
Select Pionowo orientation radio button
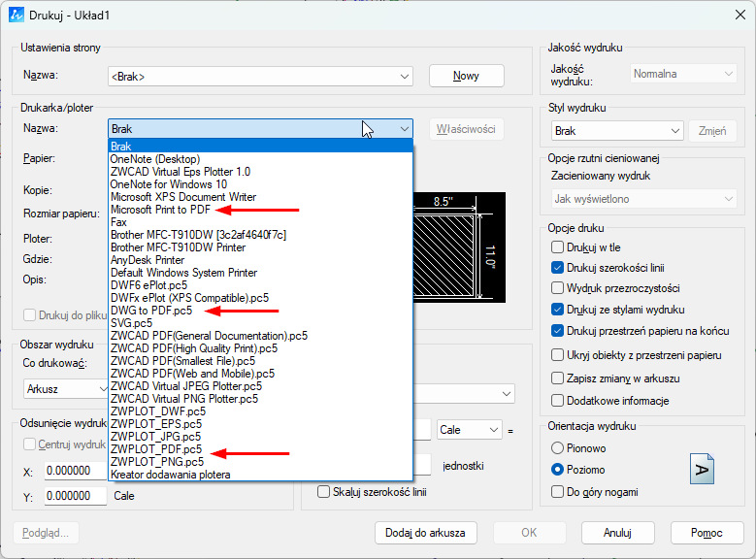pos(558,448)
